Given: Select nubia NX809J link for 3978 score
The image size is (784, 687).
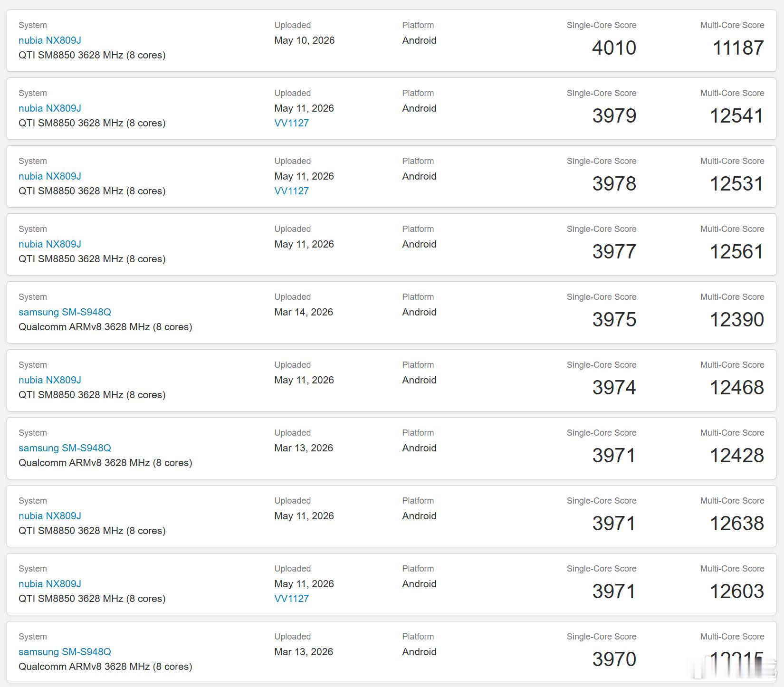Looking at the screenshot, I should coord(50,176).
